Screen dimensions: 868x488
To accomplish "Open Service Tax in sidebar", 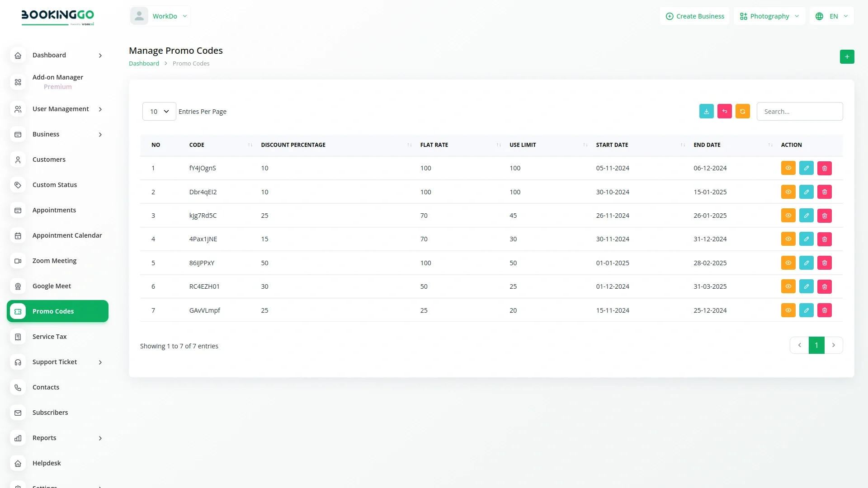I will (x=49, y=337).
